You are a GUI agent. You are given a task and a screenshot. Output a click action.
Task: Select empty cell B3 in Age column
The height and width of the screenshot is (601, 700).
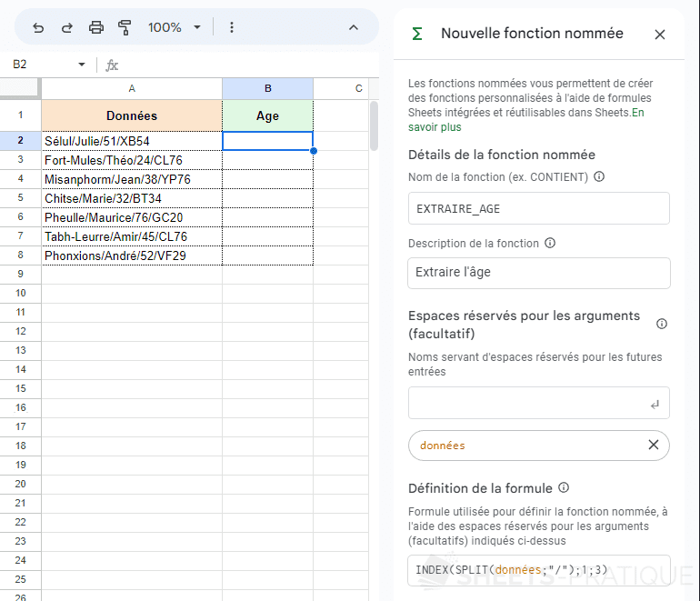point(267,160)
